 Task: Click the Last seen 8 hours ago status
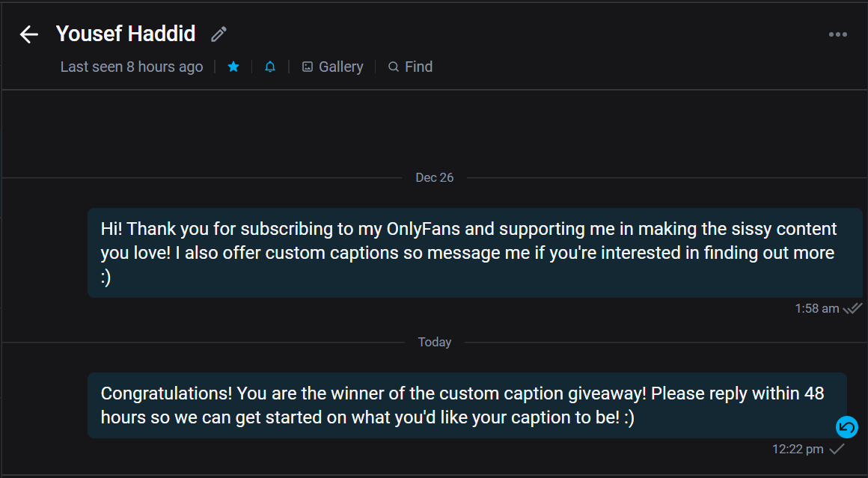point(131,67)
